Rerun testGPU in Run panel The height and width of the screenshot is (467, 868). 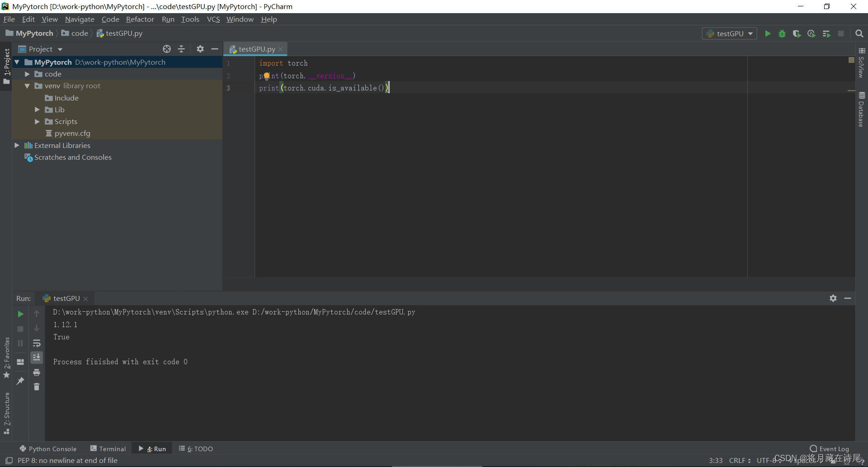[20, 314]
